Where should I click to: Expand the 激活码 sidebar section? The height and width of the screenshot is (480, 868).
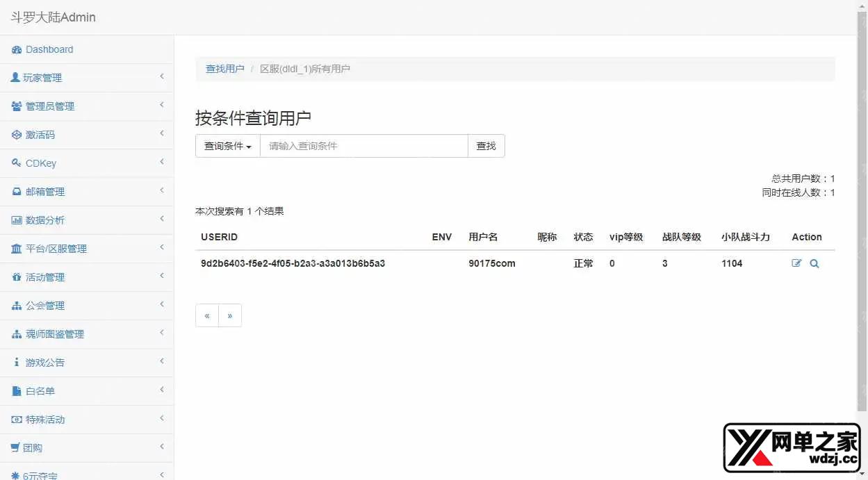(42, 134)
